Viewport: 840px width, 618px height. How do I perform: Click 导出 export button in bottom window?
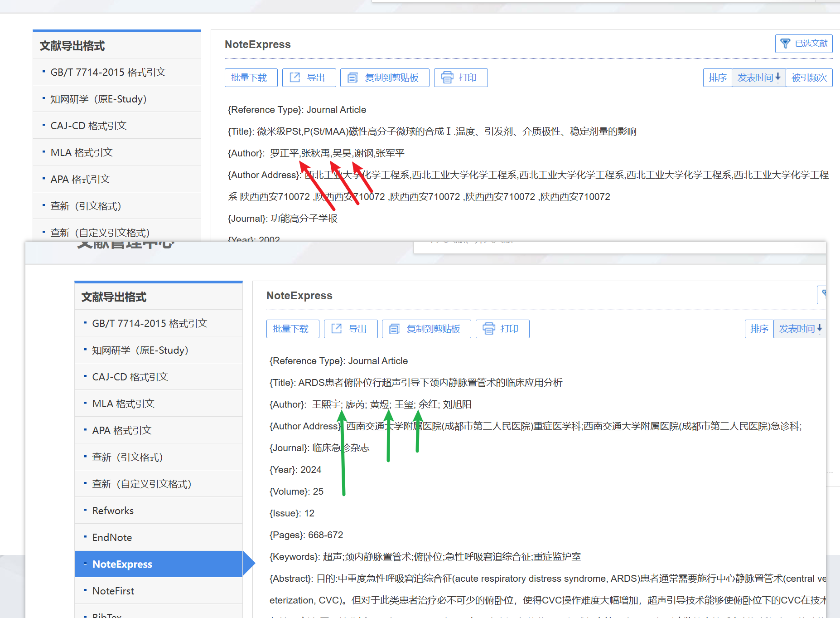click(x=351, y=329)
